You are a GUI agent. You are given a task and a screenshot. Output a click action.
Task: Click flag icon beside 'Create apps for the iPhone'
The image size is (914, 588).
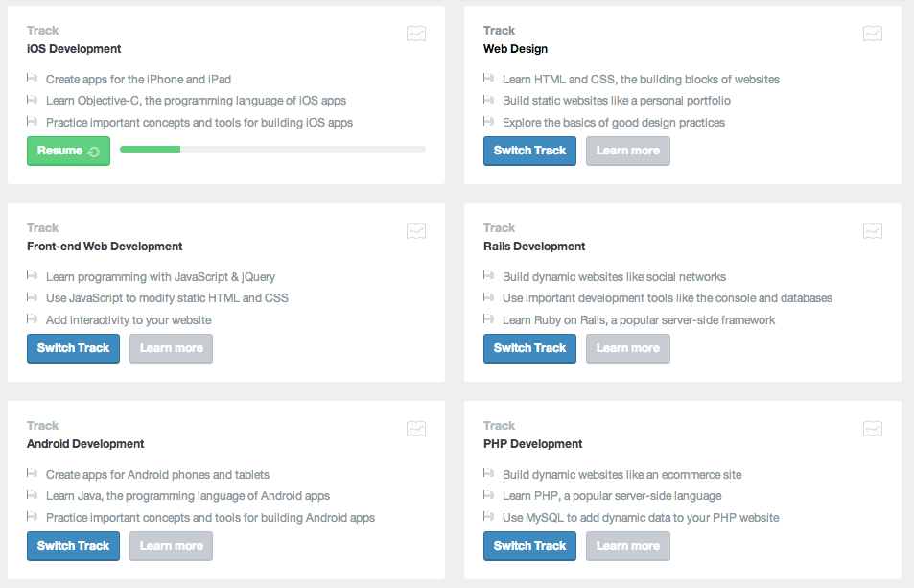point(32,78)
